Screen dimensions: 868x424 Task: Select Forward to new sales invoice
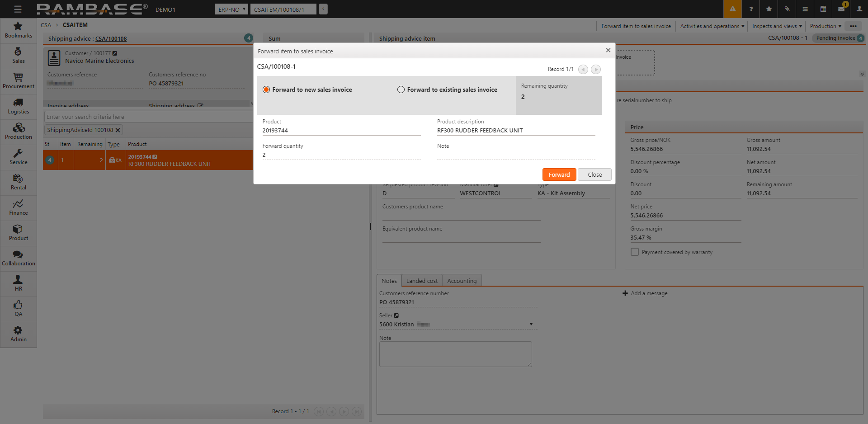266,90
